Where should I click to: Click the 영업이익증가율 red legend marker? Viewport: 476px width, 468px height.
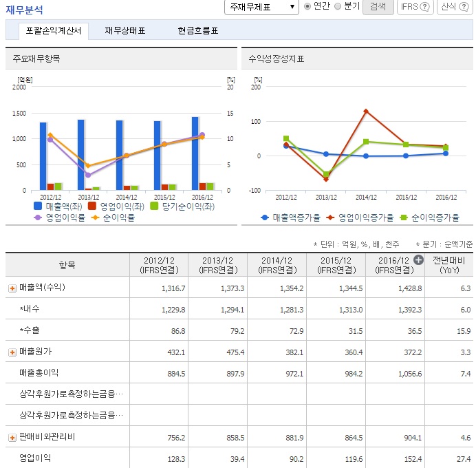coord(331,217)
